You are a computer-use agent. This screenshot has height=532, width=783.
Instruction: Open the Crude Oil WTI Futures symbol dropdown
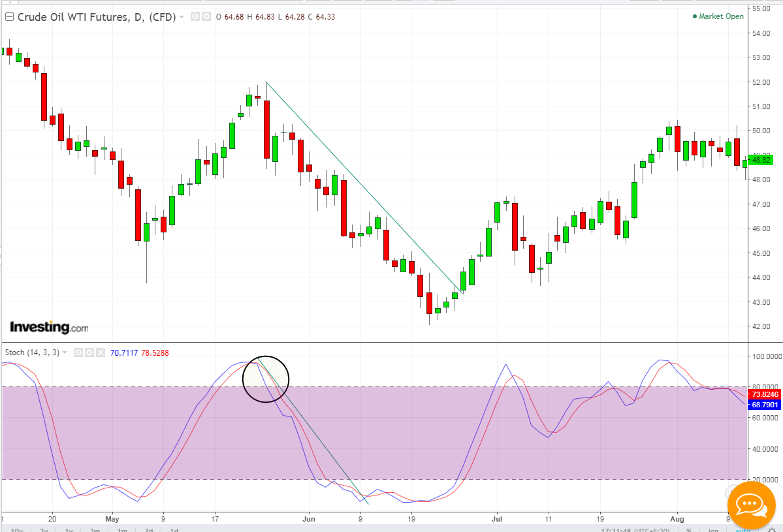click(x=182, y=17)
